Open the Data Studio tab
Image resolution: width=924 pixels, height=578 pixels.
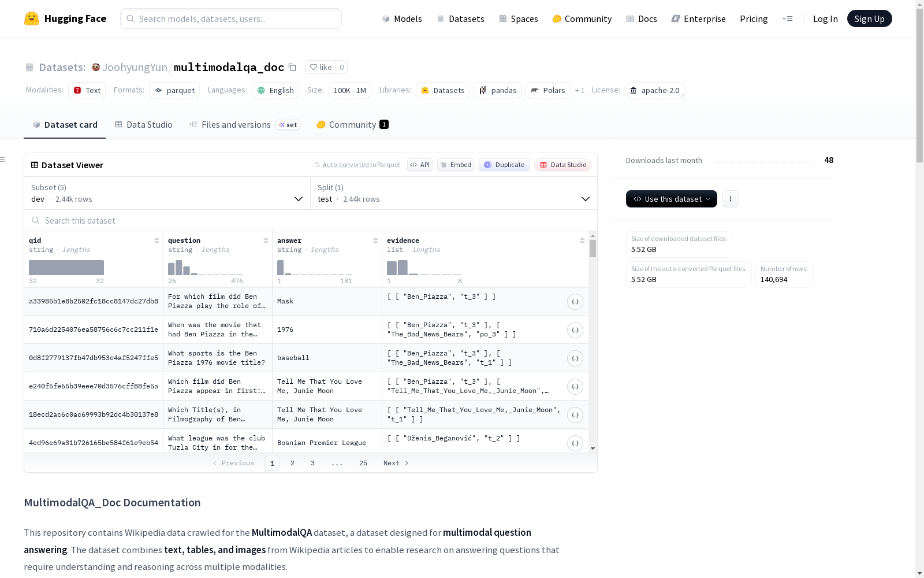(144, 125)
